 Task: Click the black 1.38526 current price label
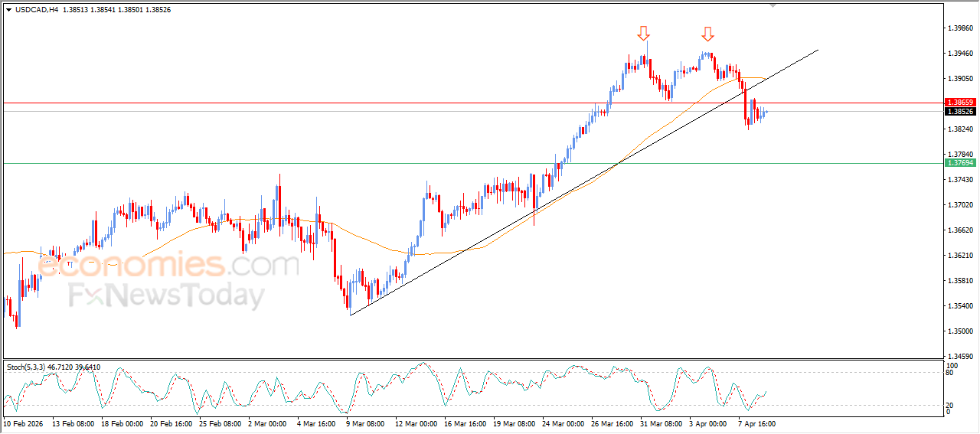click(x=959, y=112)
